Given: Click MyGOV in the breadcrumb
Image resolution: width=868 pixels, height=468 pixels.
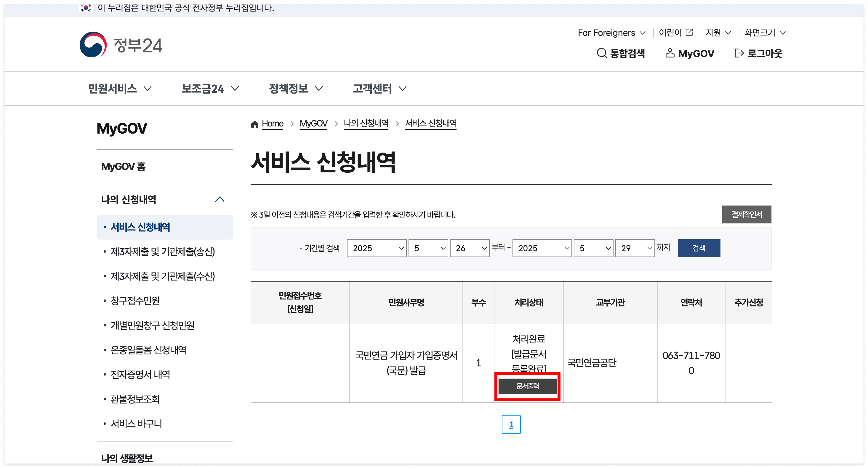Looking at the screenshot, I should point(313,124).
